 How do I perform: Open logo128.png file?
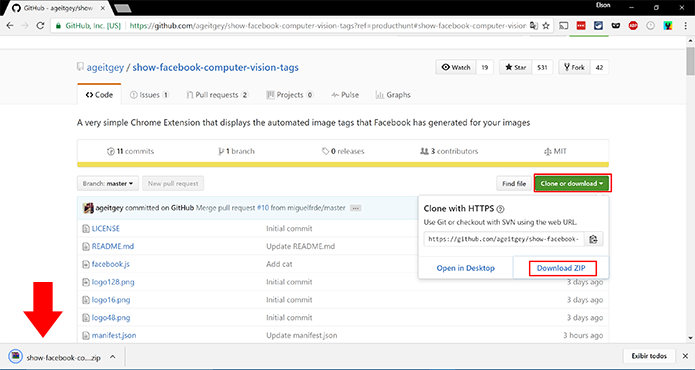pyautogui.click(x=113, y=282)
